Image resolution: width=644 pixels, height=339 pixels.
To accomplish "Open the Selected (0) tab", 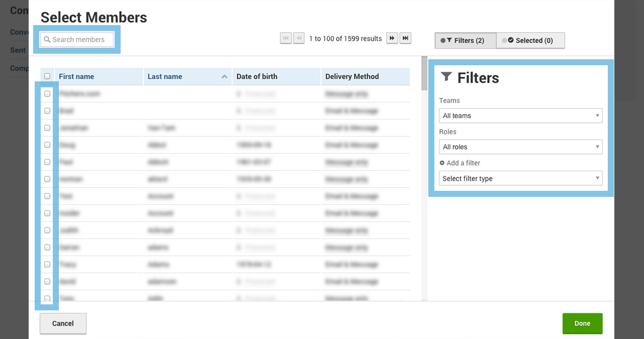I will tap(530, 41).
